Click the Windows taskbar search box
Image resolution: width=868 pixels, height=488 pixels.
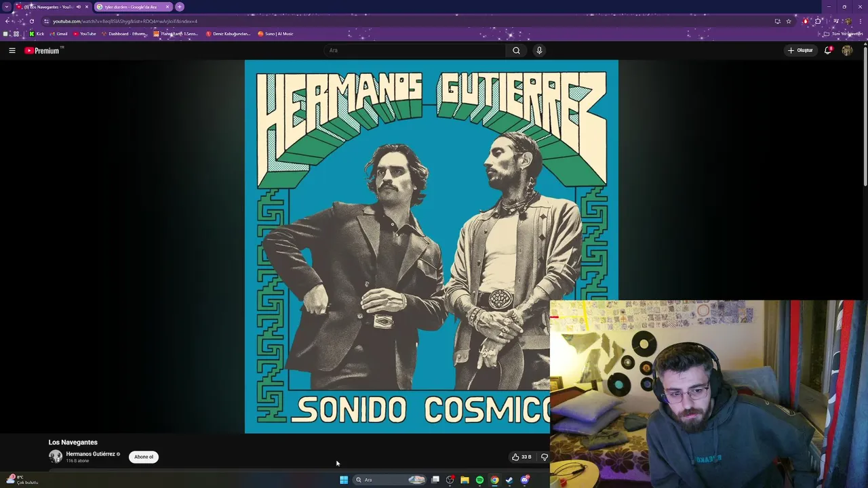390,480
